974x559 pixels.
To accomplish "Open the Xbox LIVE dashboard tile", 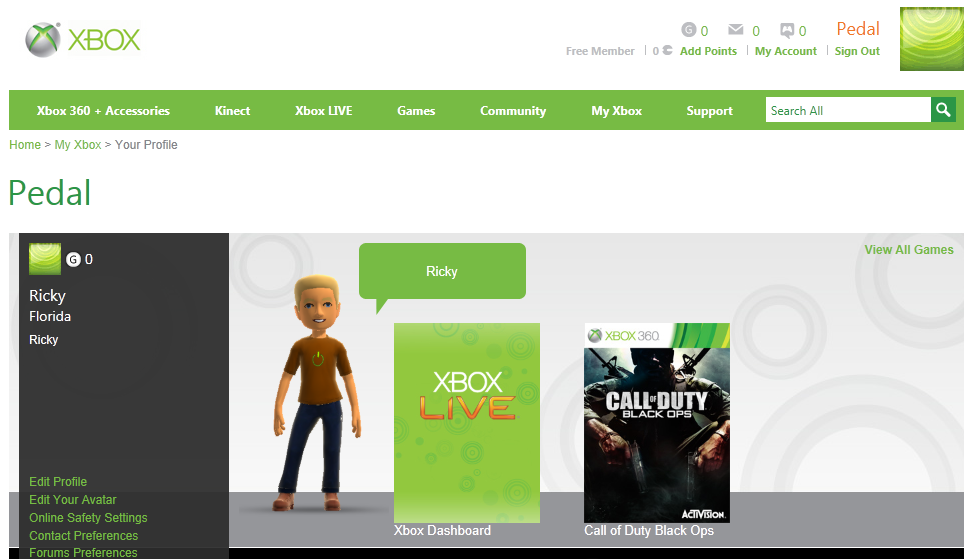I will (x=467, y=422).
